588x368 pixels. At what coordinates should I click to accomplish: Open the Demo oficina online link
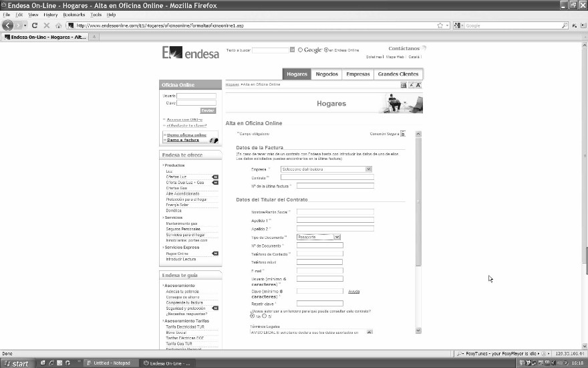[186, 134]
